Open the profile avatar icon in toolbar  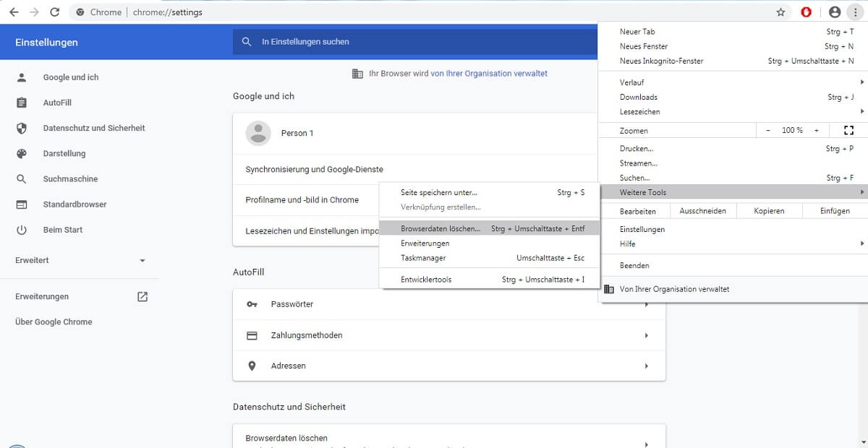tap(835, 12)
